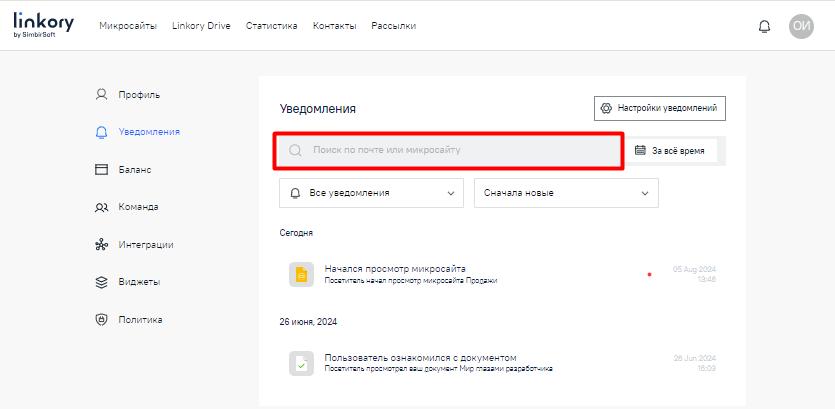The width and height of the screenshot is (835, 409).
Task: Click the Виджеты layers icon in sidebar
Action: click(x=101, y=282)
